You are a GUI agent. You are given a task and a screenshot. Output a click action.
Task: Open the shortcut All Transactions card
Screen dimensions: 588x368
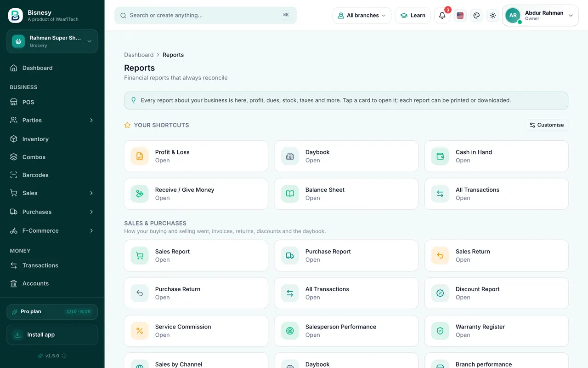click(497, 194)
